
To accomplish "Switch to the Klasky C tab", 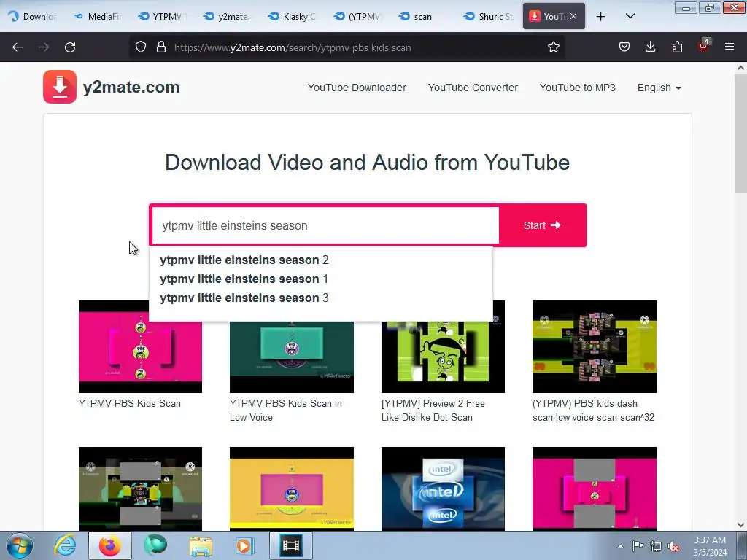I will pyautogui.click(x=293, y=16).
